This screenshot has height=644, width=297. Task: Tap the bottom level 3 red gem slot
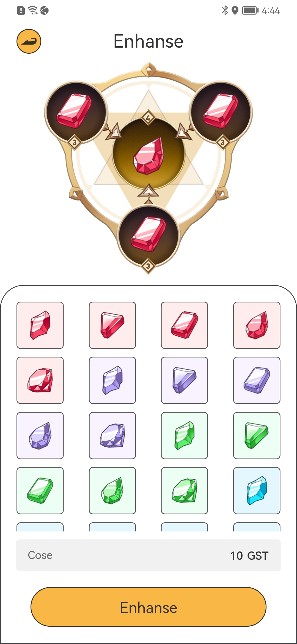click(148, 236)
